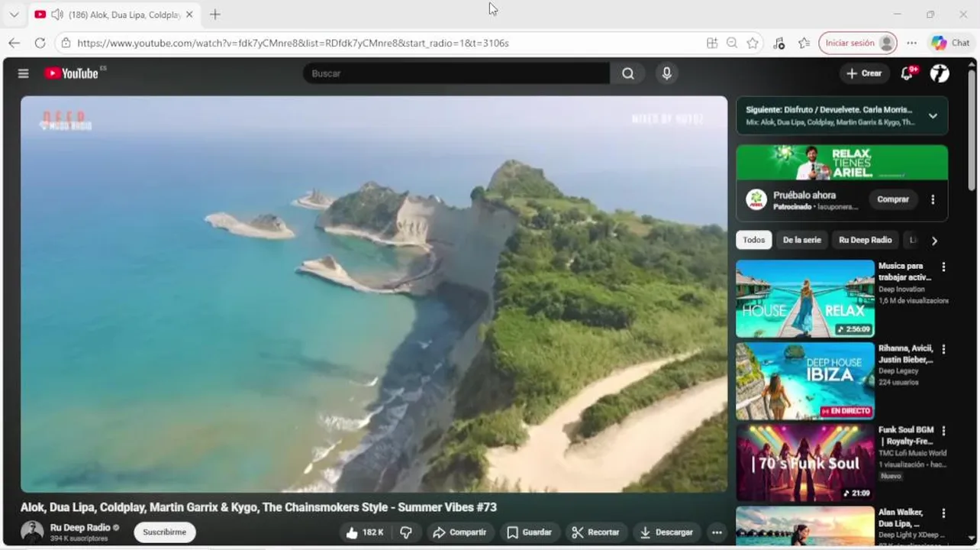
Task: View site information lock icon
Action: click(x=66, y=43)
